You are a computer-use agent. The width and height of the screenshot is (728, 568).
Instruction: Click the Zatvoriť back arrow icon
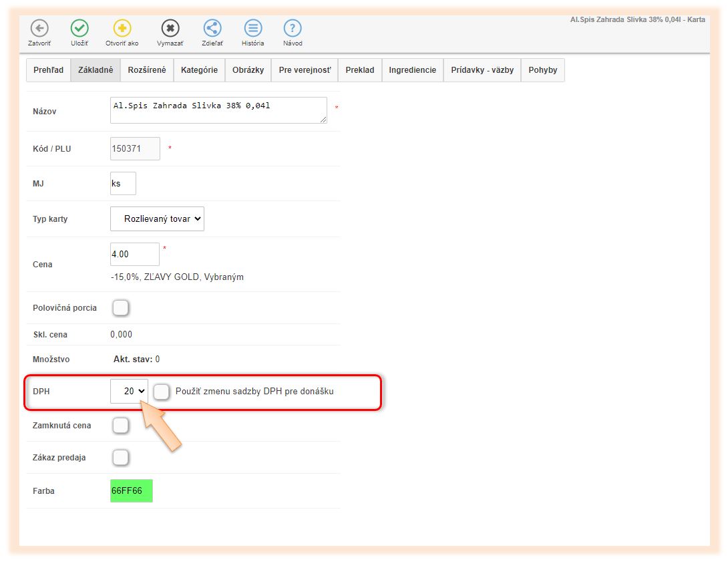click(39, 28)
